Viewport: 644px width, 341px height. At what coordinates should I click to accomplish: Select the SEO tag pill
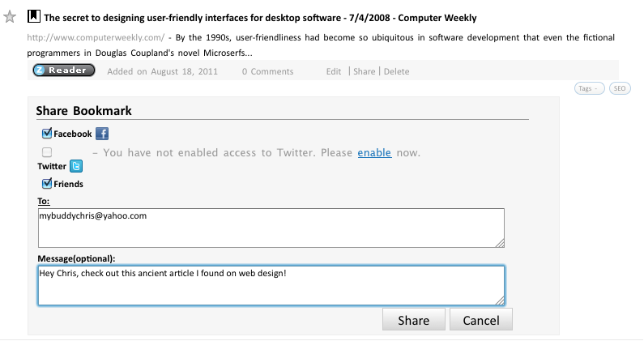tap(620, 88)
